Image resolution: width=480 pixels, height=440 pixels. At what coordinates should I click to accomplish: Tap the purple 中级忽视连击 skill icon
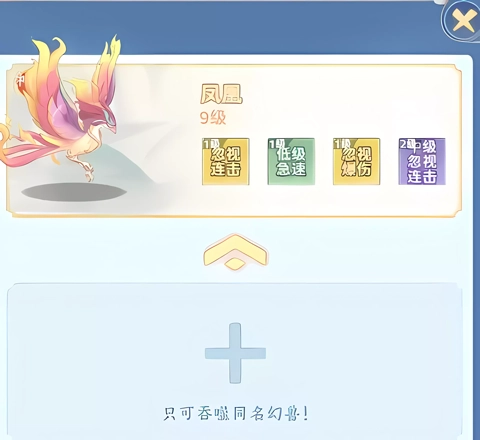pos(422,161)
